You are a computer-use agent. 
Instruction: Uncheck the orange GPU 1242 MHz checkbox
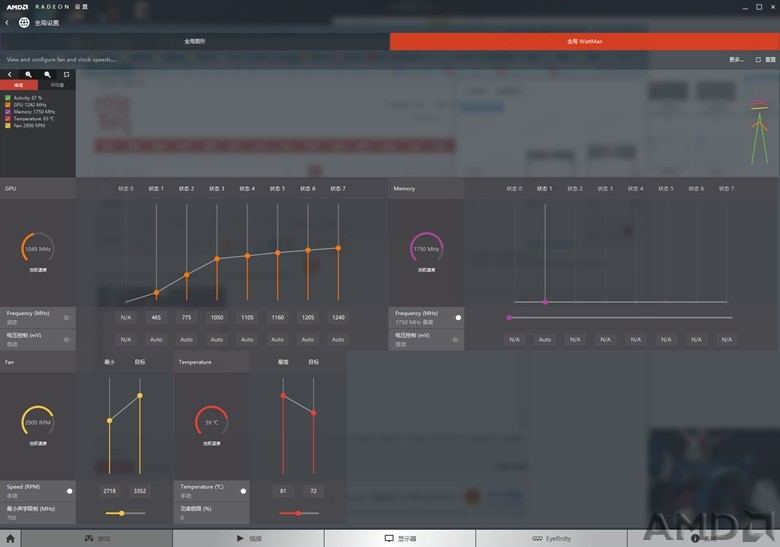[8, 105]
